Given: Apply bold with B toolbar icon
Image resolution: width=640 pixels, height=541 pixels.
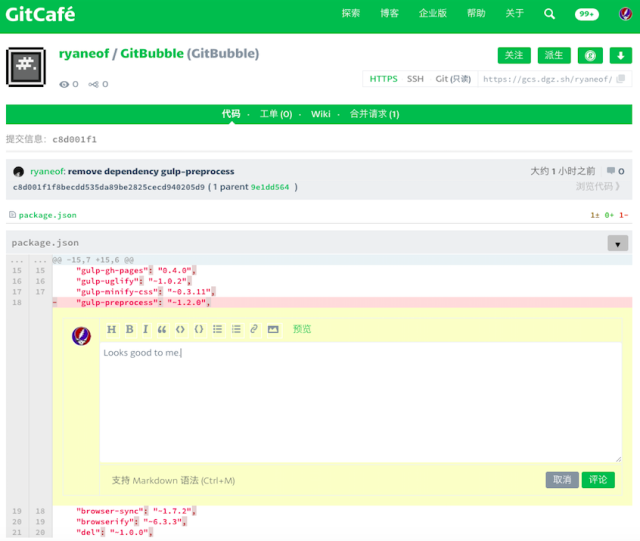Looking at the screenshot, I should (129, 329).
